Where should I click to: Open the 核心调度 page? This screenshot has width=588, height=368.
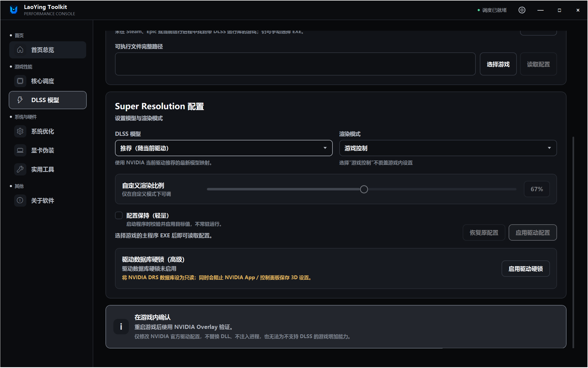tap(48, 81)
